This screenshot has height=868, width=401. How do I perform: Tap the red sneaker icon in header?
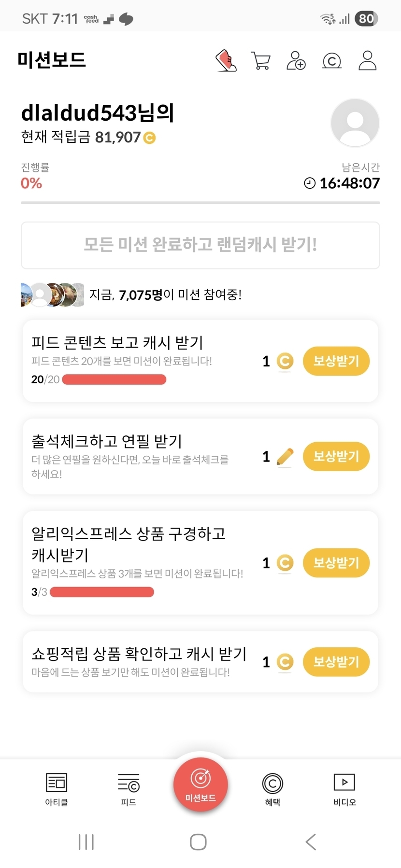(x=226, y=61)
